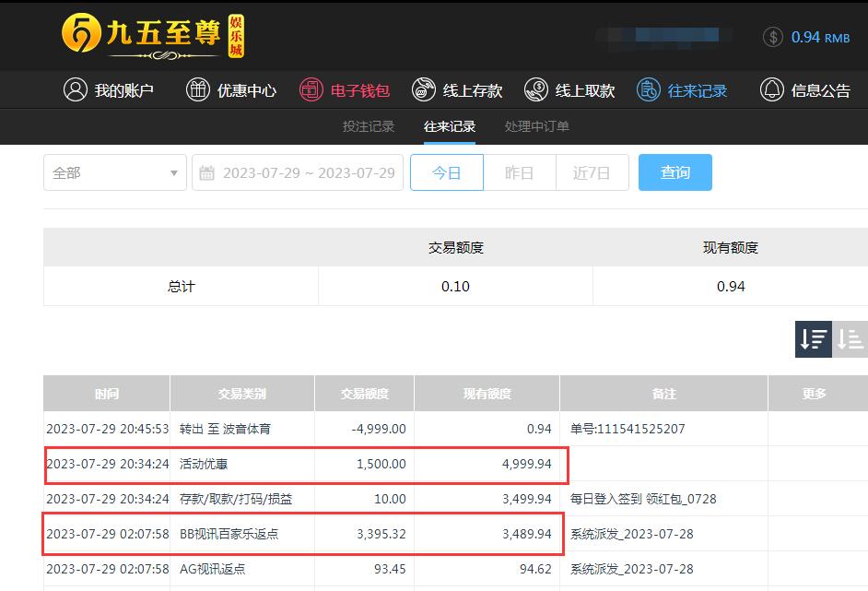Click 备注 column header
The height and width of the screenshot is (591, 868).
[663, 394]
